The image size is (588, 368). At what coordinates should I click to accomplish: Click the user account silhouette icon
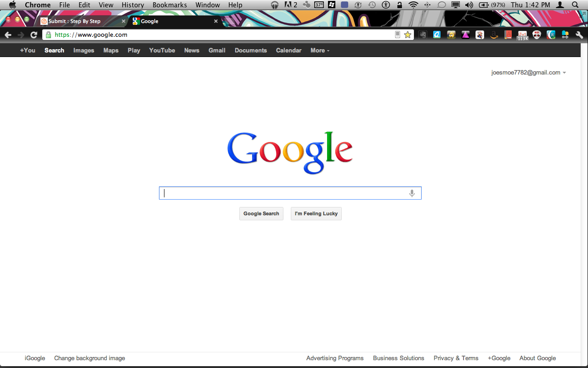[x=560, y=5]
